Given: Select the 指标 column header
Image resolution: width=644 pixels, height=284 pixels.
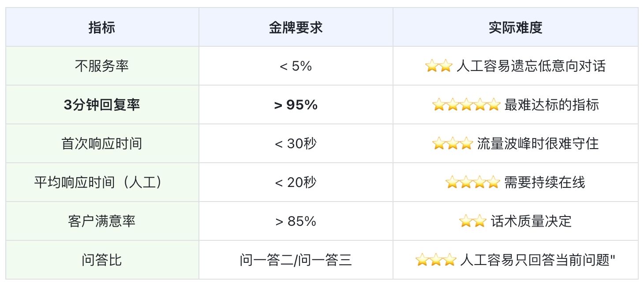Looking at the screenshot, I should tap(102, 27).
